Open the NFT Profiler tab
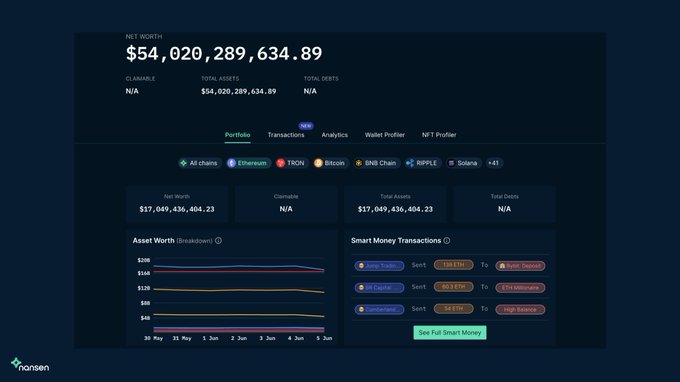Screen dimensions: 680x382 pos(439,135)
